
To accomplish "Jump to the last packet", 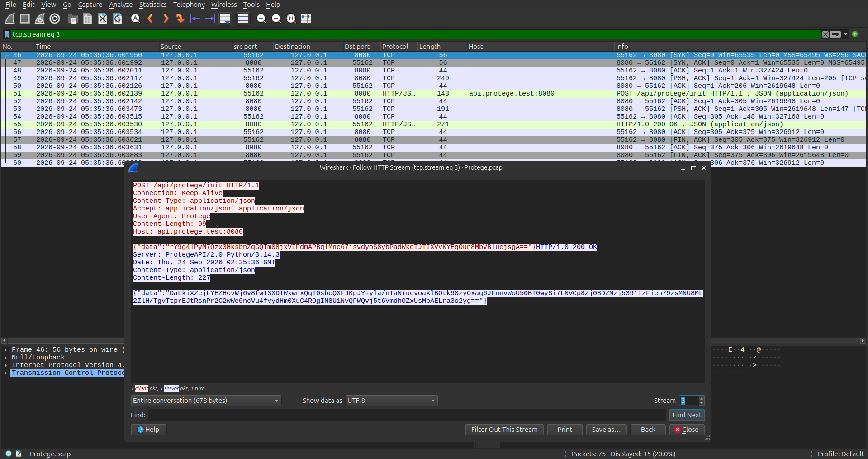I will tap(210, 19).
